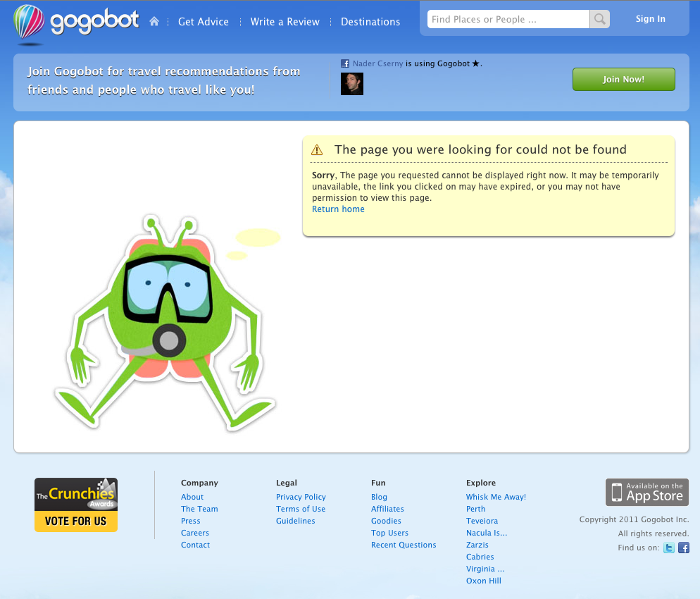Open Recent Questions link
The width and height of the screenshot is (700, 599).
[404, 545]
